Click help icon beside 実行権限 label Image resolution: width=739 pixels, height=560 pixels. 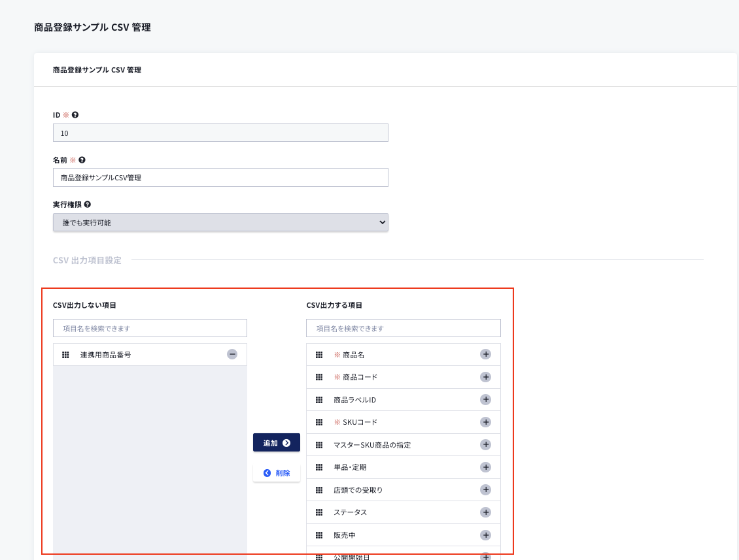(x=88, y=205)
